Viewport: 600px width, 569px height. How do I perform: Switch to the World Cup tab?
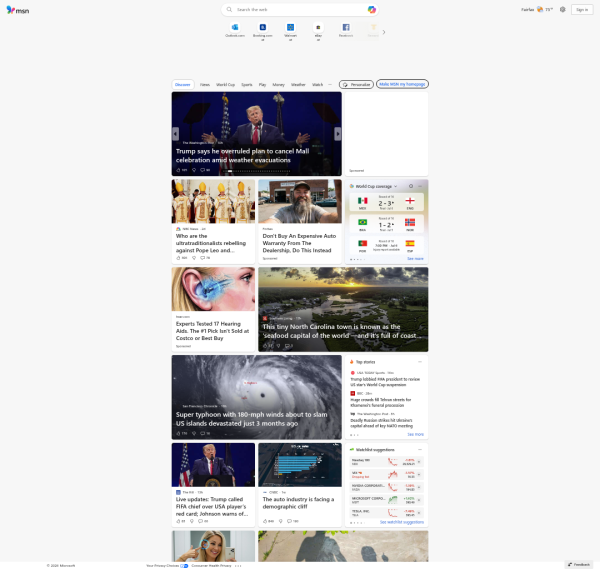coord(225,84)
